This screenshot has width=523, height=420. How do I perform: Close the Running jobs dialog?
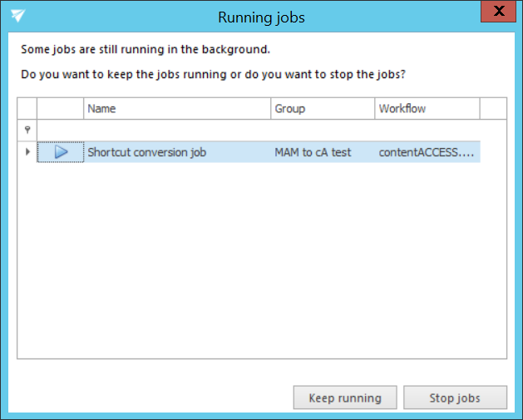498,11
